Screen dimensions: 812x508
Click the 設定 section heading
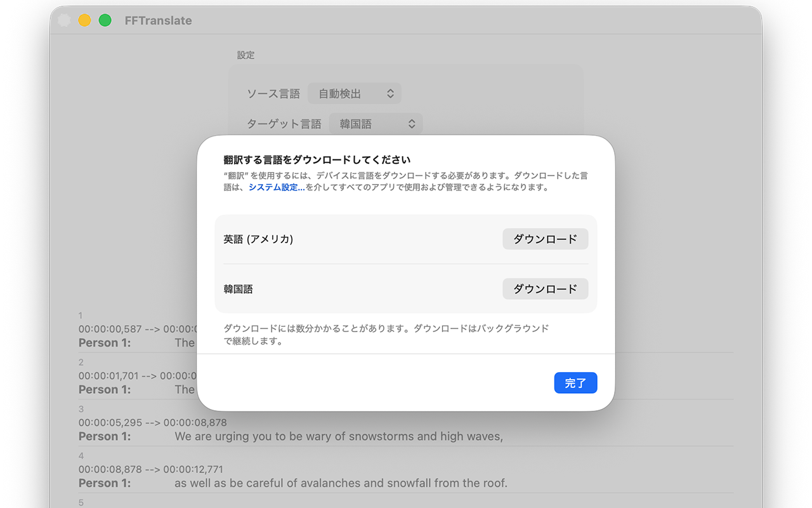[x=246, y=55]
